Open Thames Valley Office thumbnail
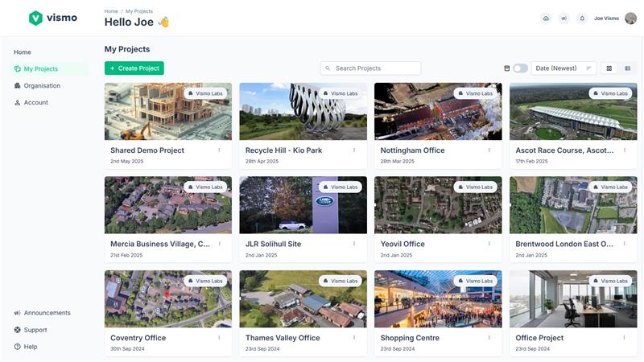The width and height of the screenshot is (644, 362). tap(303, 298)
